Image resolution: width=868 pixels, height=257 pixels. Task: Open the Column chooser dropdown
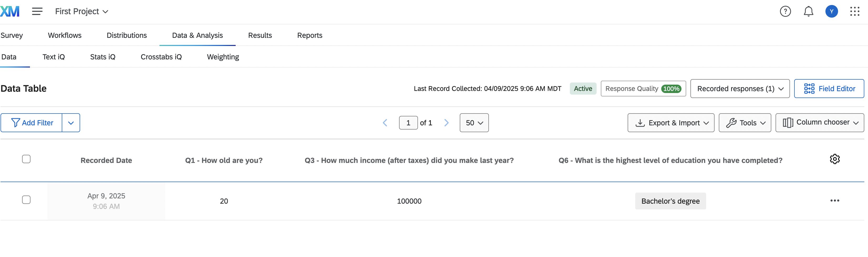click(x=819, y=123)
